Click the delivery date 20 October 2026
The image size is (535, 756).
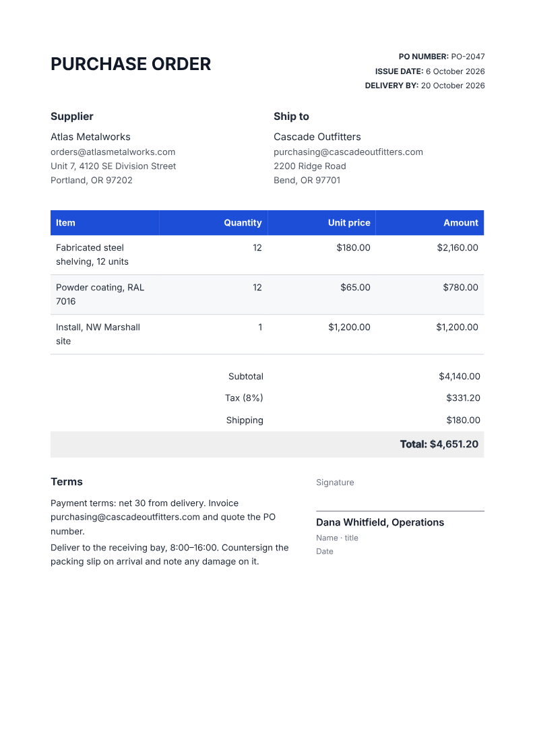[x=453, y=86]
